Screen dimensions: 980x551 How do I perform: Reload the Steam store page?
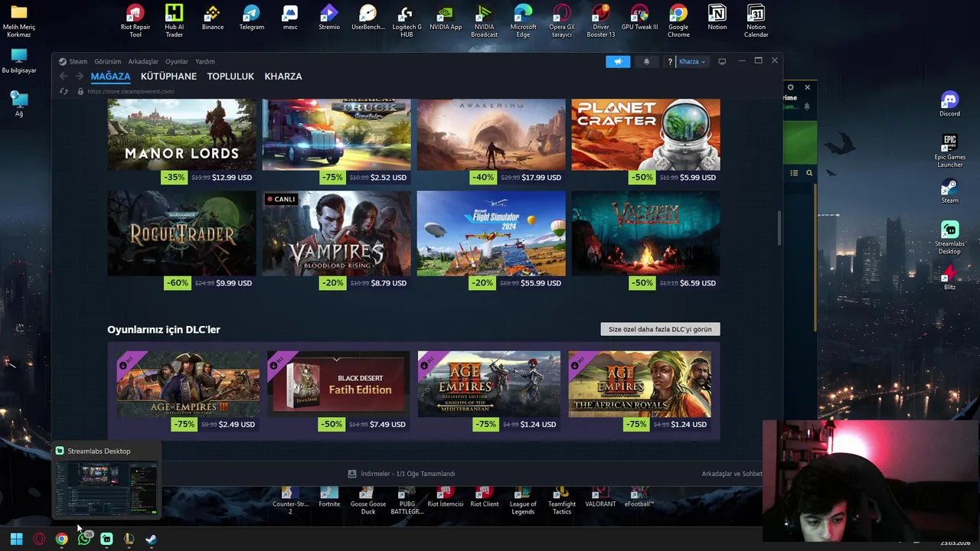64,91
